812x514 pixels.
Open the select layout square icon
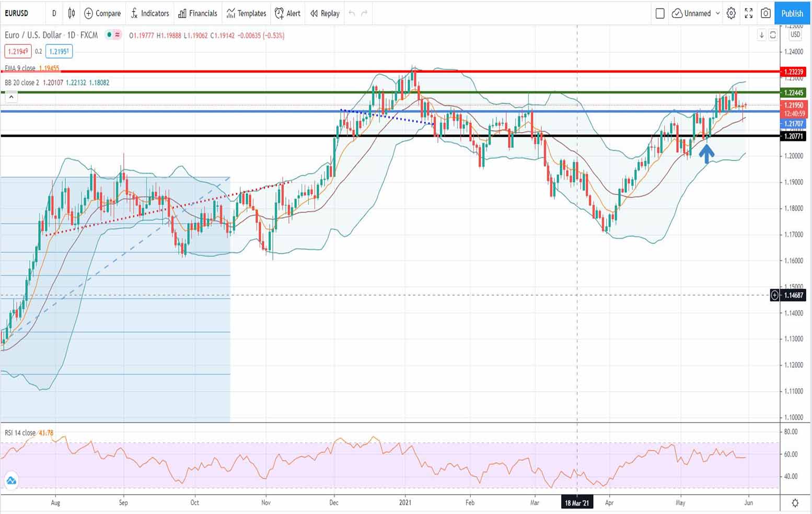pos(660,13)
